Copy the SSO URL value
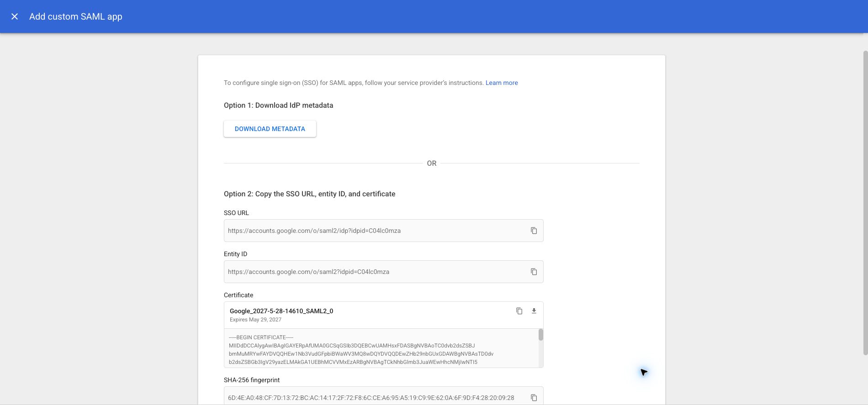 pyautogui.click(x=534, y=231)
